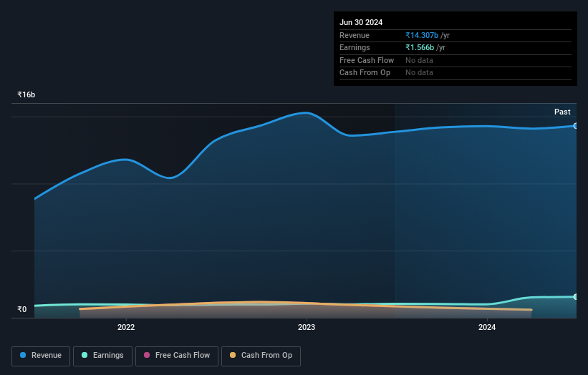The width and height of the screenshot is (588, 375).
Task: Click the 2022 x-axis label
Action: click(x=126, y=327)
